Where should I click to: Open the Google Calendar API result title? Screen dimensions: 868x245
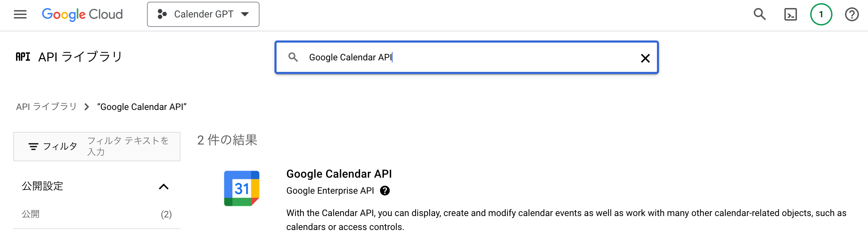coord(339,174)
